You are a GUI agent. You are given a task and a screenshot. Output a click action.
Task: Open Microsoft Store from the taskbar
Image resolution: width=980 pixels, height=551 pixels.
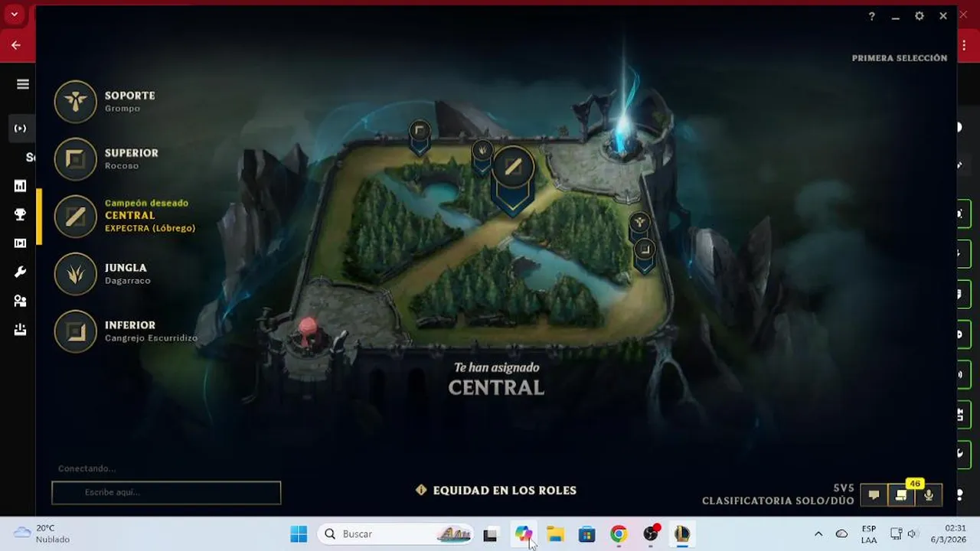pos(586,534)
